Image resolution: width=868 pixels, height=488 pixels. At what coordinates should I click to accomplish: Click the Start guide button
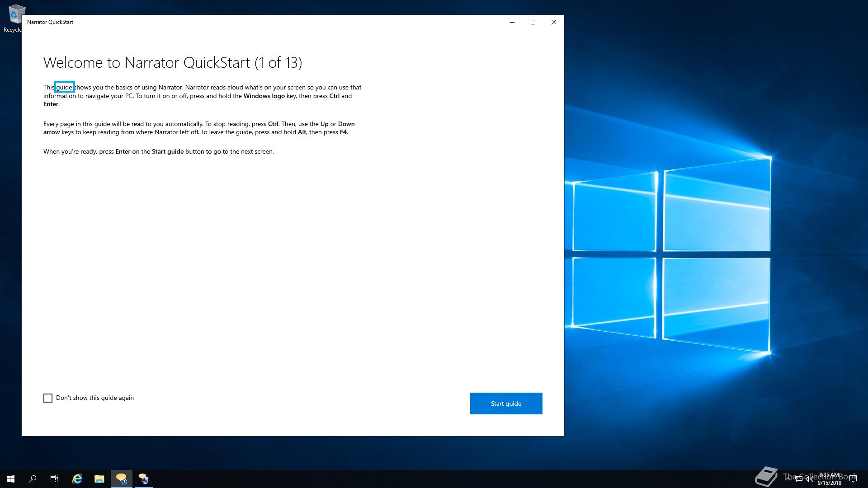506,404
